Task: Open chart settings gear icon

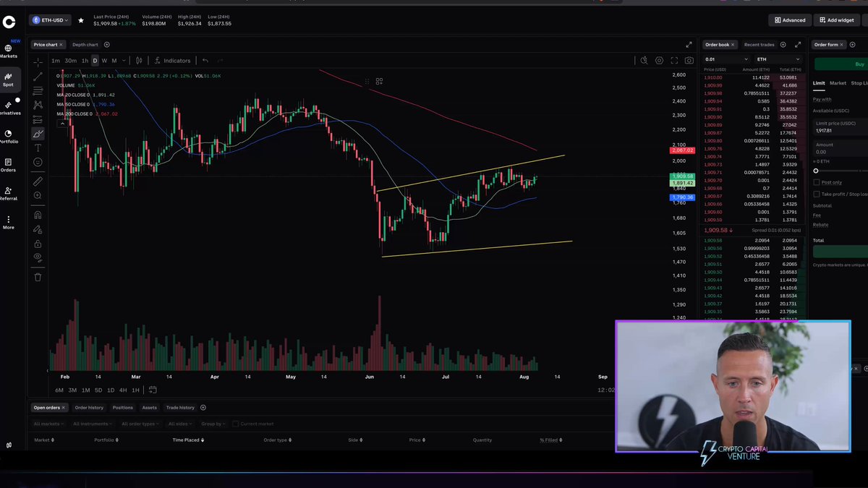Action: (x=659, y=61)
